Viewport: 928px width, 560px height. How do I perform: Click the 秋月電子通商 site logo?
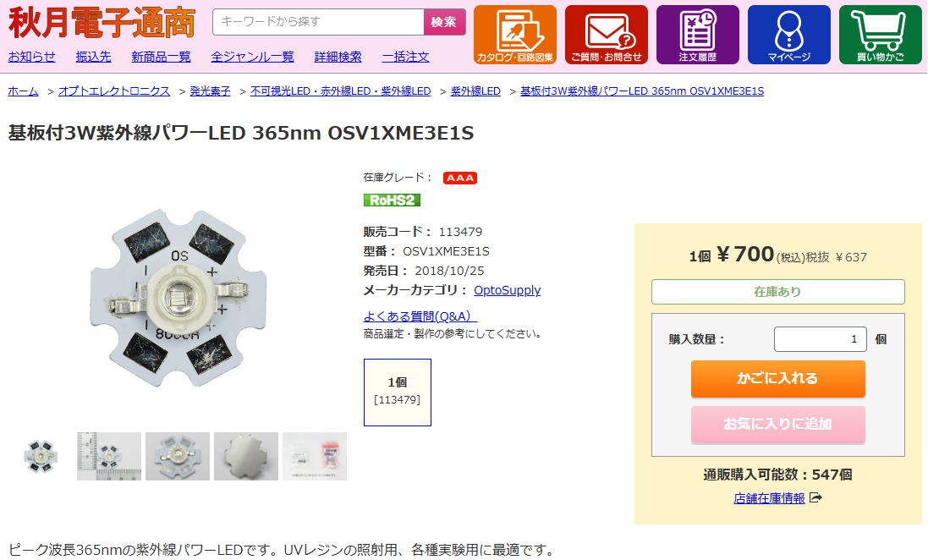[x=102, y=23]
